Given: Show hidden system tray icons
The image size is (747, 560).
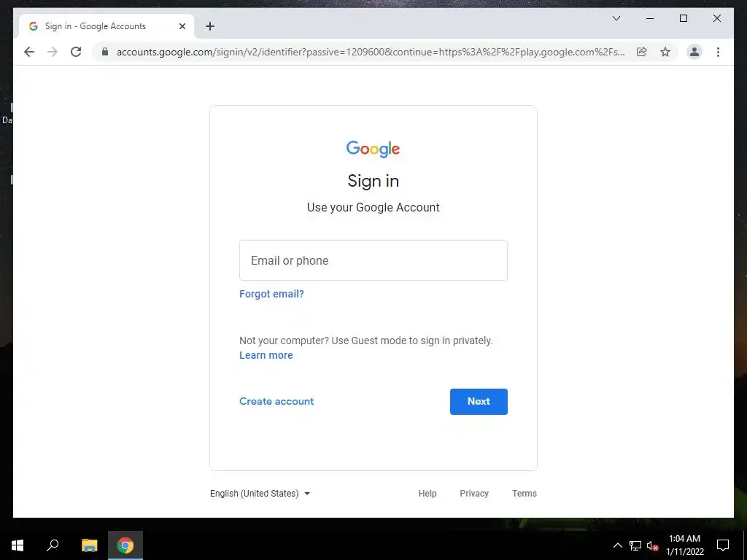Looking at the screenshot, I should pos(617,545).
